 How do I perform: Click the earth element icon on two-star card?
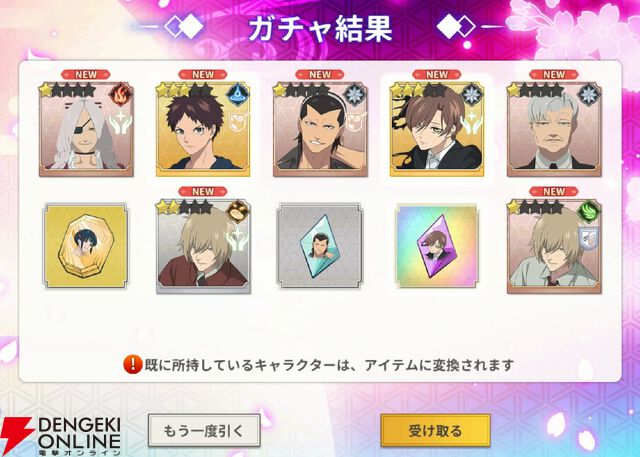click(238, 212)
